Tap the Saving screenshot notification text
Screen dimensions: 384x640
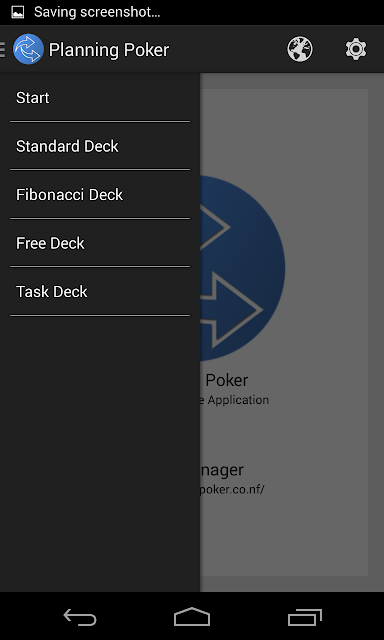pyautogui.click(x=97, y=12)
